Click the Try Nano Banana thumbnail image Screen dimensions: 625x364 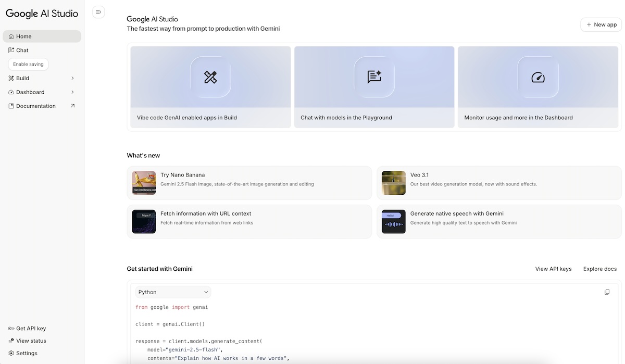[143, 183]
